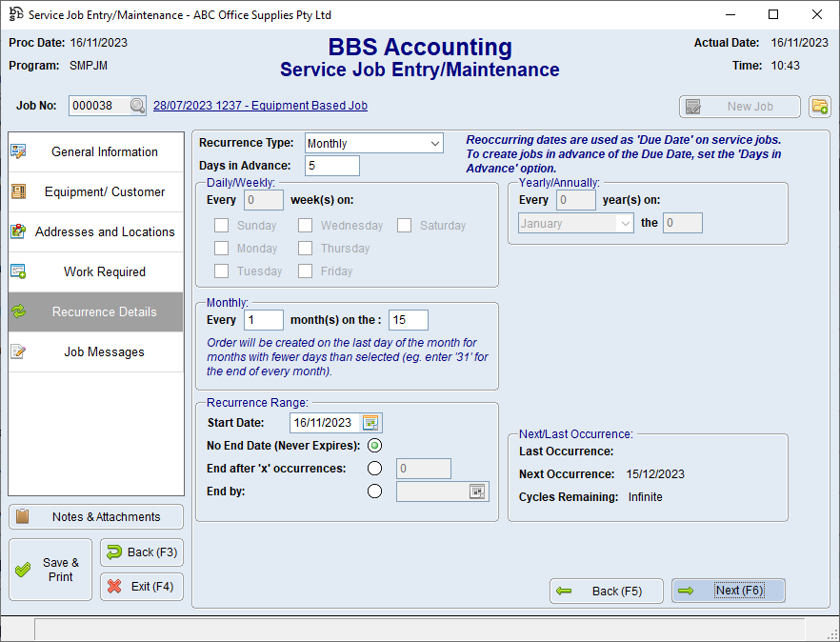Click the open job folder icon
840x642 pixels.
820,106
